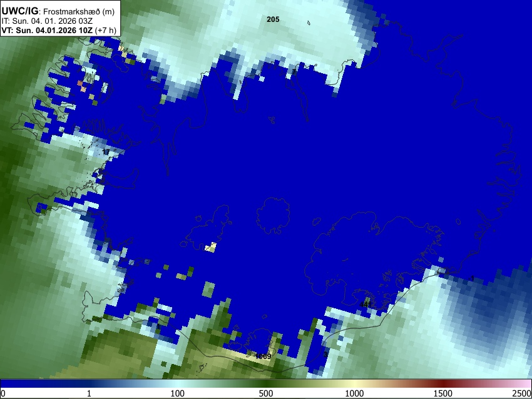Click the "1000" tick label on the color scale

tap(354, 393)
